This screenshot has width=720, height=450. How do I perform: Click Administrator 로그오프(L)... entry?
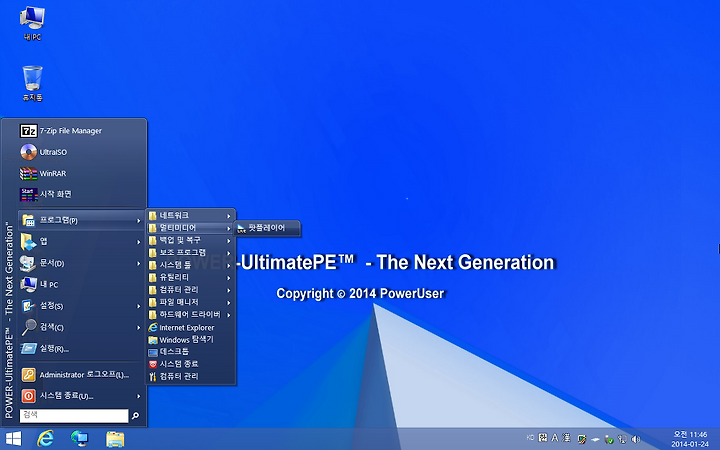pos(82,375)
